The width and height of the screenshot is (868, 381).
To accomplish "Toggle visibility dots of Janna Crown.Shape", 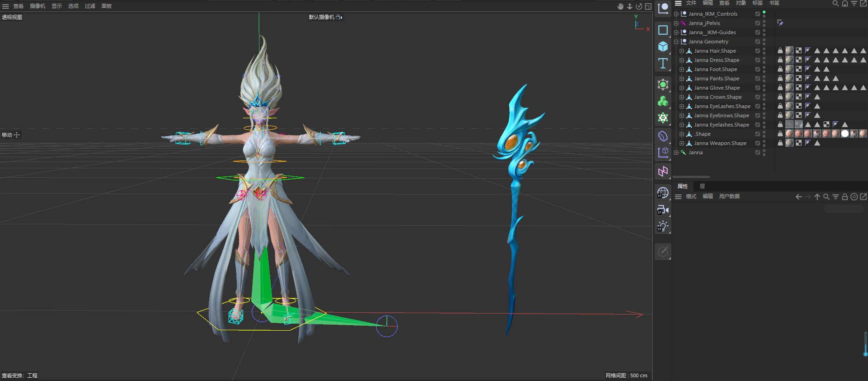I will 764,97.
